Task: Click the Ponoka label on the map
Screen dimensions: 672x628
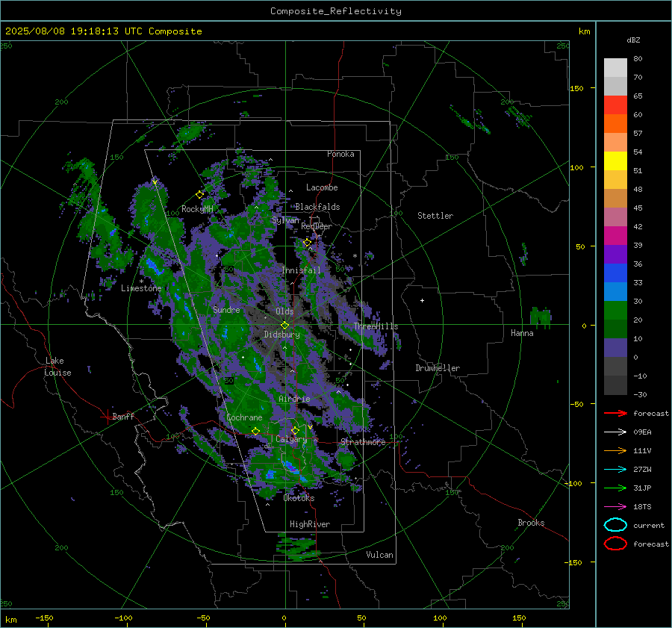Action: click(x=340, y=154)
